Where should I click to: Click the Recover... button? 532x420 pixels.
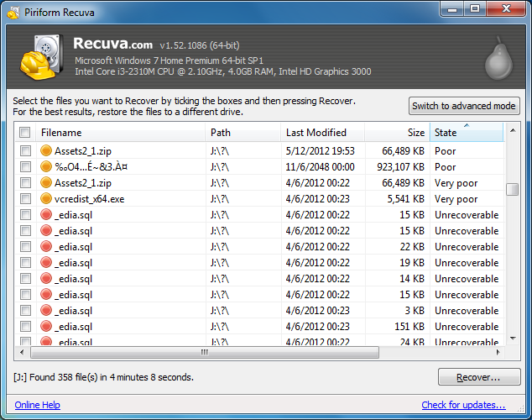click(x=479, y=377)
